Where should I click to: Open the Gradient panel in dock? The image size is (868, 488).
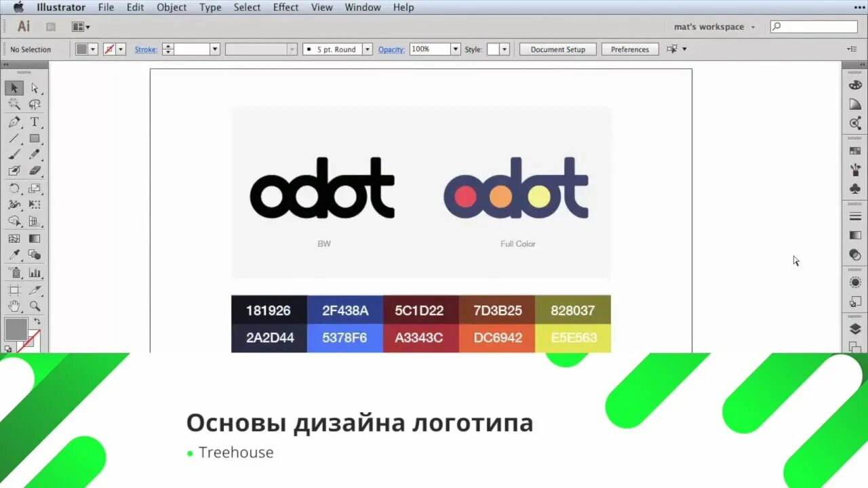click(855, 235)
